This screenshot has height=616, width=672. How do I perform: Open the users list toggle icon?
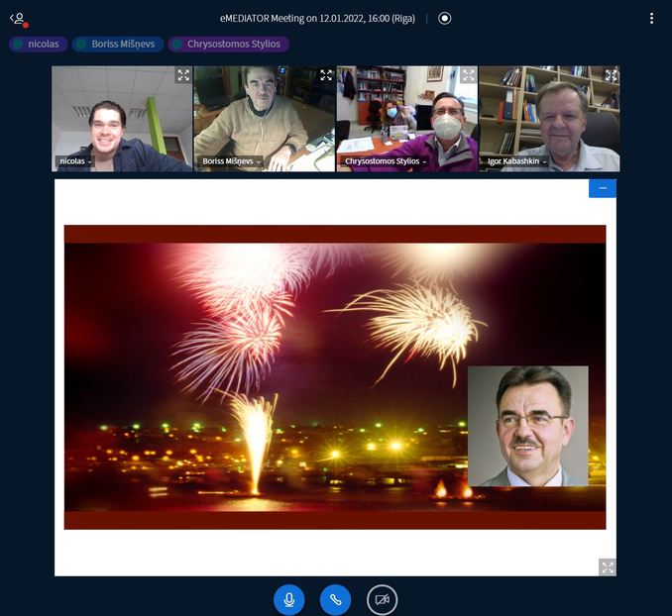coord(19,19)
